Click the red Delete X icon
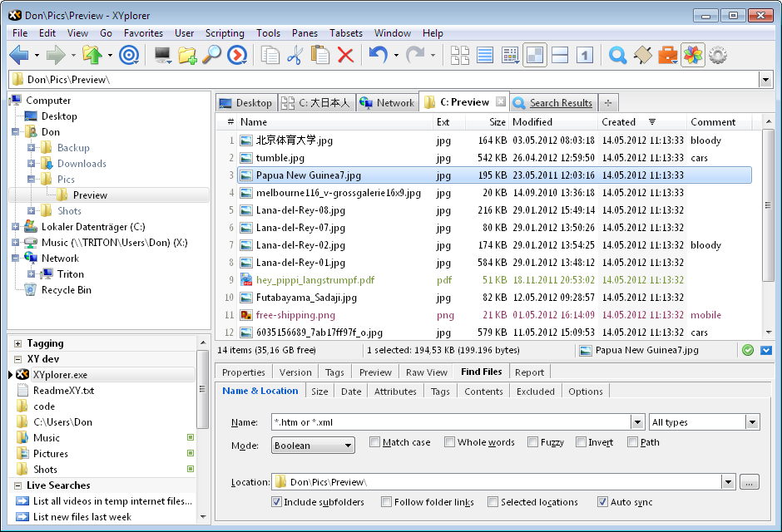The image size is (782, 532). (345, 56)
